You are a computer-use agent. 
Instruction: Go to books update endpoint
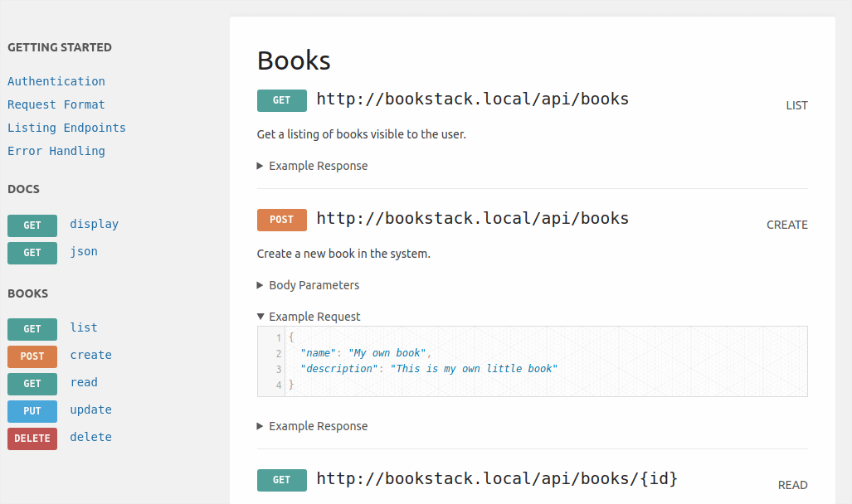pos(90,410)
